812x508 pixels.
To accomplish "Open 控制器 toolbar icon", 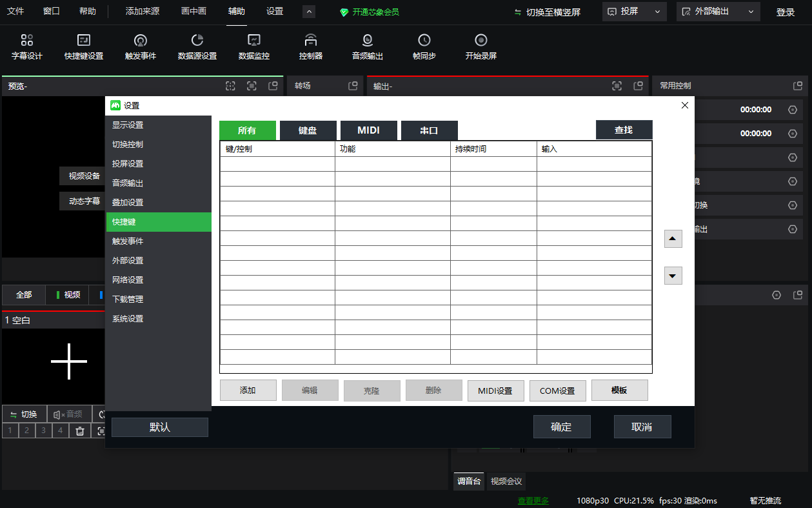I will (311, 47).
